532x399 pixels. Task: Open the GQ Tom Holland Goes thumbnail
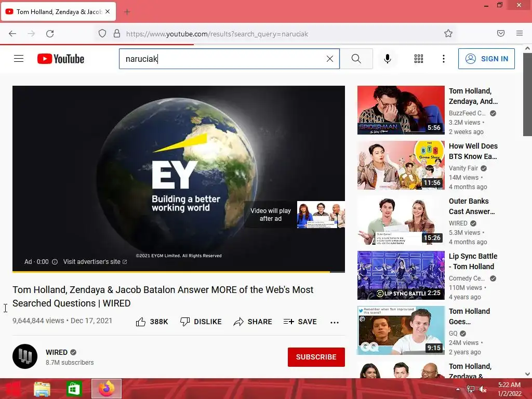(x=401, y=330)
